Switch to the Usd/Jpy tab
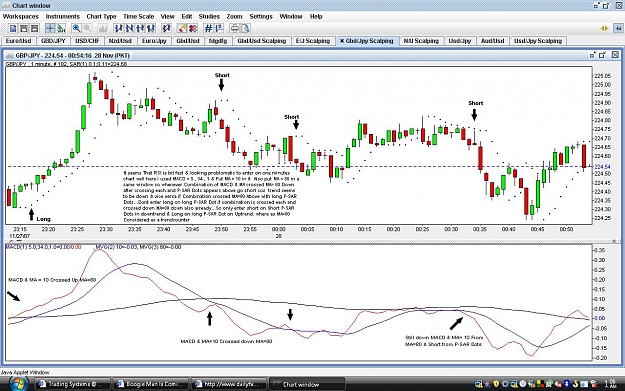625x391 pixels. pos(460,41)
